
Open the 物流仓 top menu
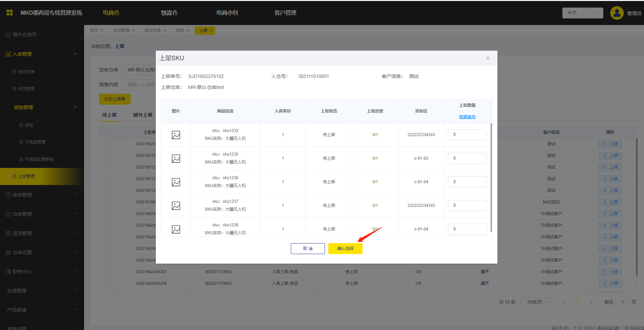pos(169,13)
